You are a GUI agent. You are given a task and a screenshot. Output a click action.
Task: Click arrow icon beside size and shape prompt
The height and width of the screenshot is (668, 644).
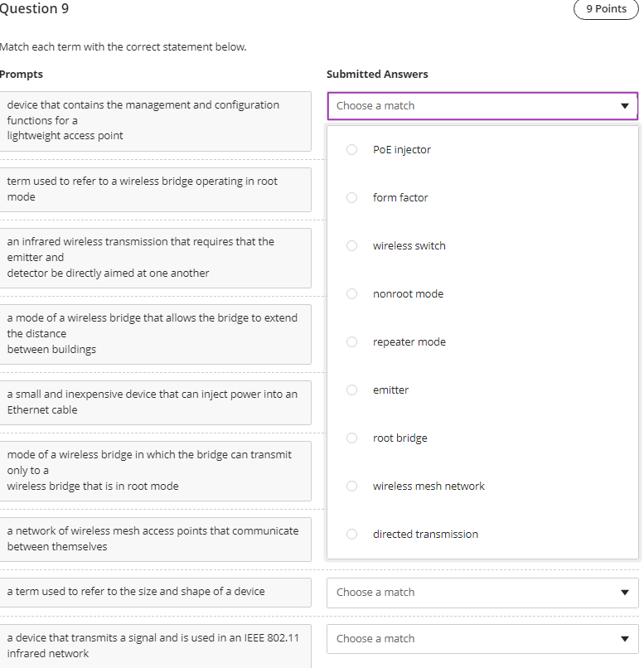click(x=624, y=593)
